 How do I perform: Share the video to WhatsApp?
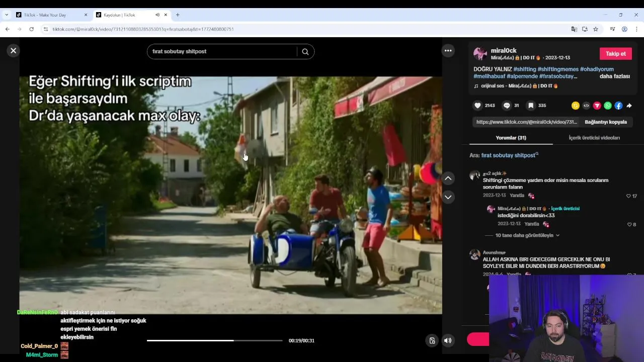point(608,106)
